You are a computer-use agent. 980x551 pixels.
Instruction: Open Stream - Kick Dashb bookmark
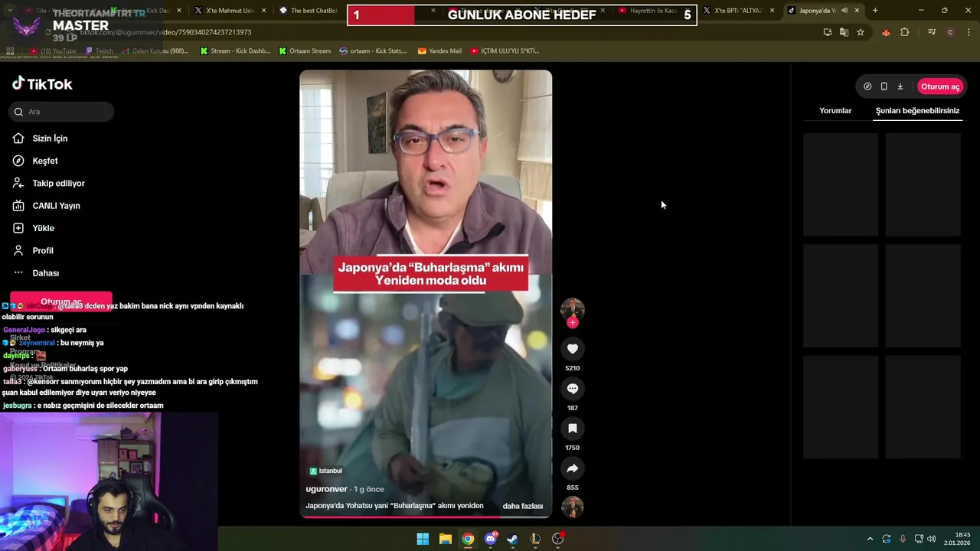point(234,51)
